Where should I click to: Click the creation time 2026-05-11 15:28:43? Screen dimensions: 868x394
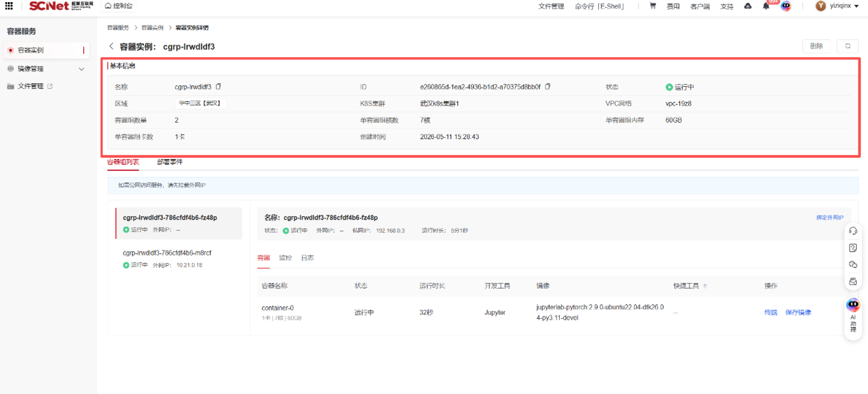(x=449, y=137)
